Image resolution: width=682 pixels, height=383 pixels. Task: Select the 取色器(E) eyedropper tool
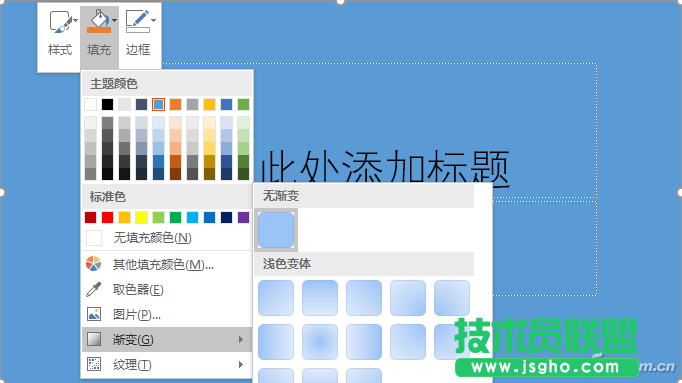point(166,290)
